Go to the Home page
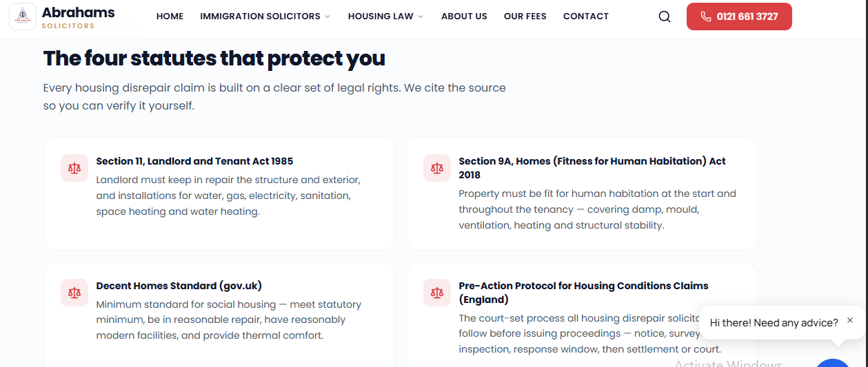Screen dimensions: 868x367 point(170,17)
